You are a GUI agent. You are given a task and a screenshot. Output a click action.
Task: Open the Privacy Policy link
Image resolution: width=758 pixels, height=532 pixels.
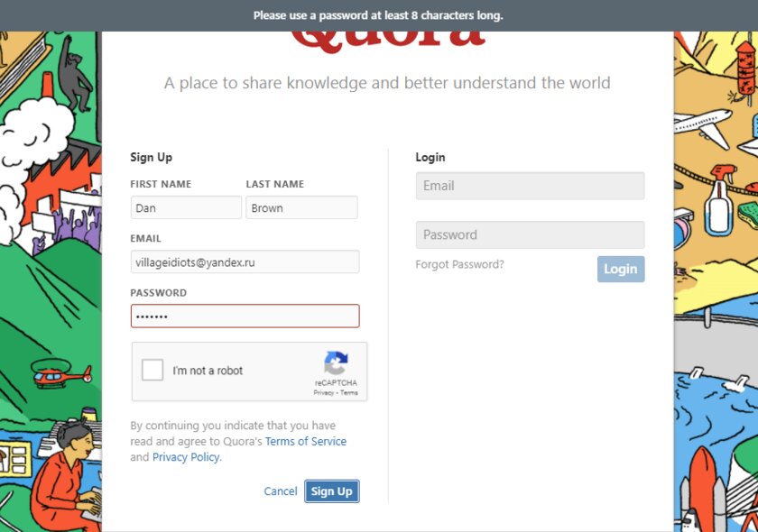(186, 457)
